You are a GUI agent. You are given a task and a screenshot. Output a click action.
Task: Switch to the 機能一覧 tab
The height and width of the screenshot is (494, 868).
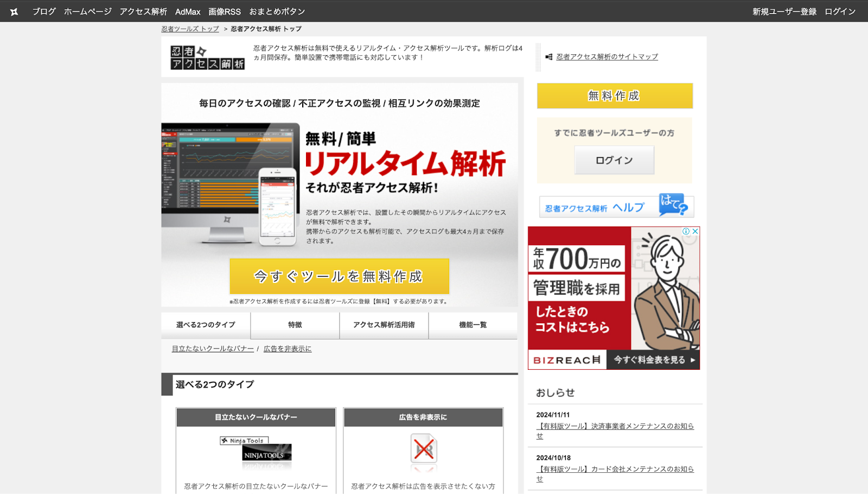(x=473, y=325)
